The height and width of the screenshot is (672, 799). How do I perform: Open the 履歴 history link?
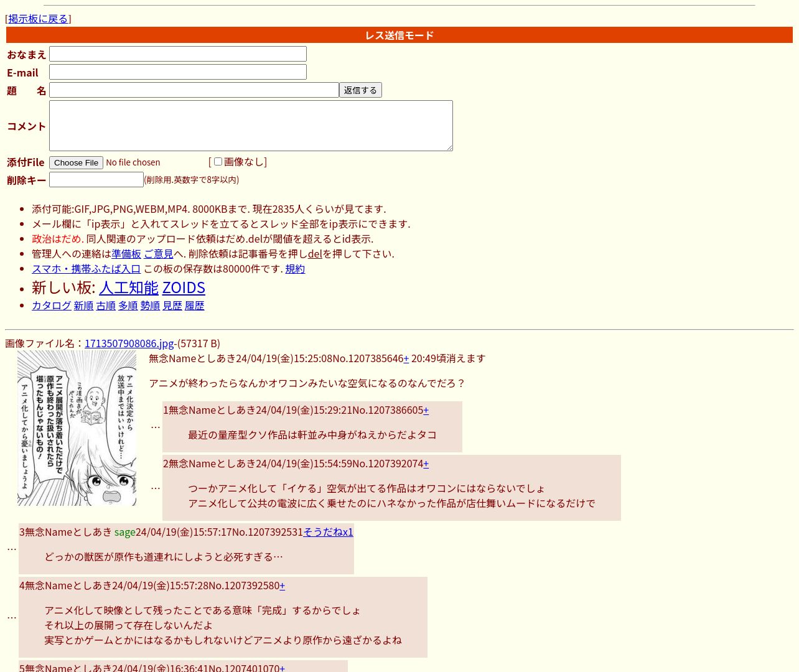194,306
